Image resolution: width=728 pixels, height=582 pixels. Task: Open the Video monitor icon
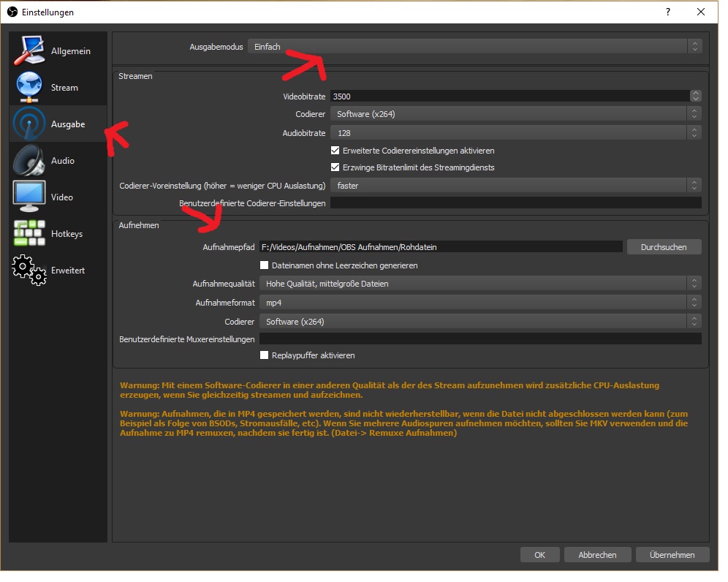coord(29,197)
